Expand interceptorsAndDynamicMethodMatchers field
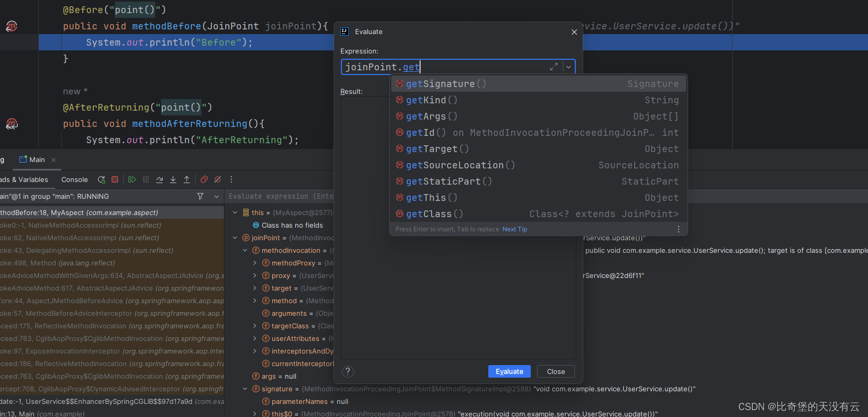The width and height of the screenshot is (868, 417). (255, 351)
